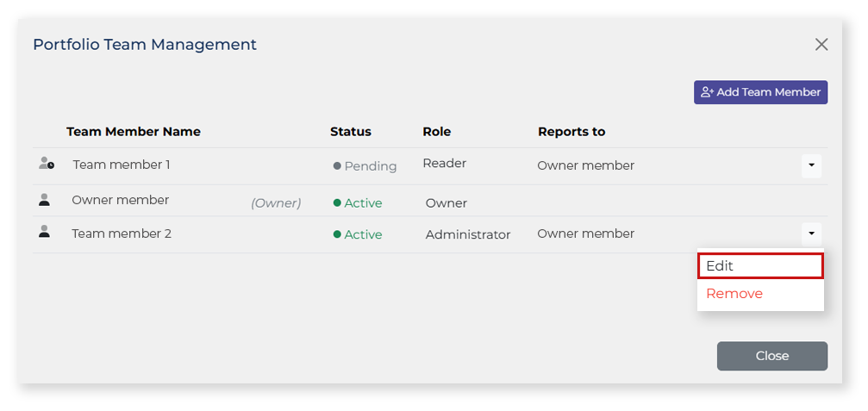Click the Role column header
The image size is (868, 411).
coord(437,132)
